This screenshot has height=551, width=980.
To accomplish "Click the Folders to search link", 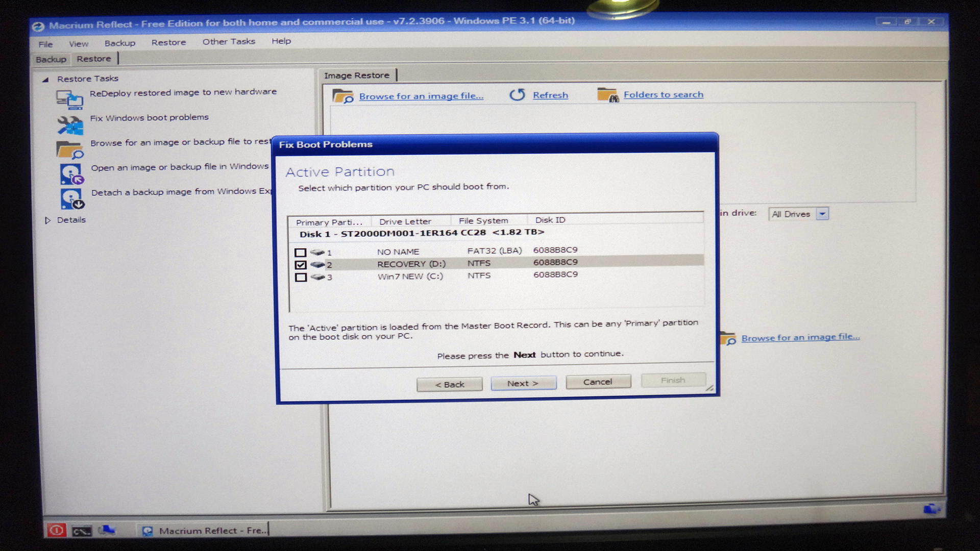I will pyautogui.click(x=663, y=94).
